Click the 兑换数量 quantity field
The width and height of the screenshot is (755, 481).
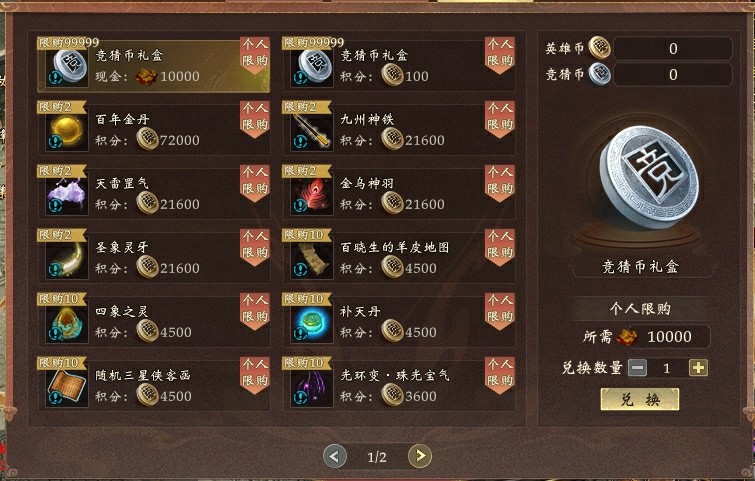[x=667, y=368]
